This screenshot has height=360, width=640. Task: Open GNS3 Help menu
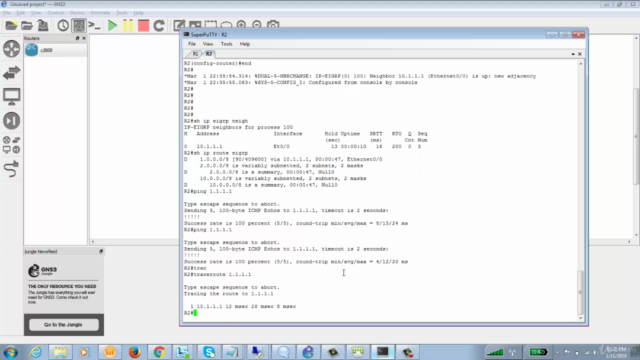coord(138,13)
